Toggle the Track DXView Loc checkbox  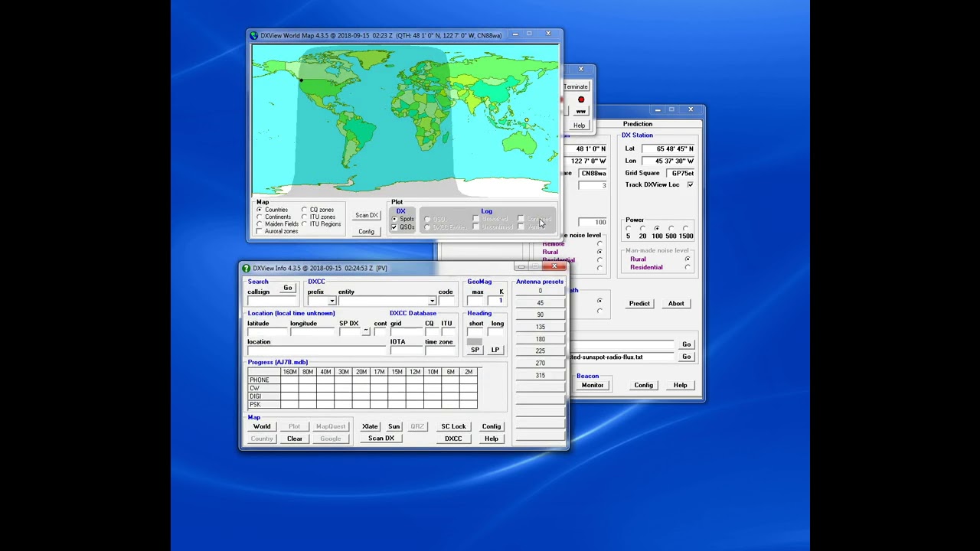(690, 184)
